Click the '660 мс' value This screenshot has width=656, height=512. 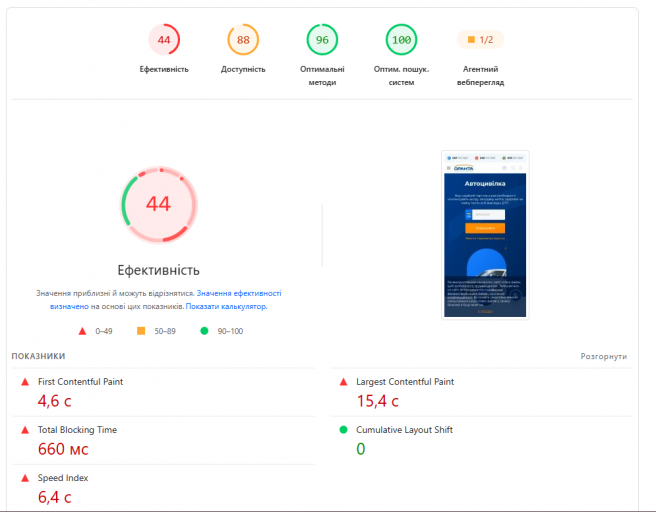click(63, 449)
